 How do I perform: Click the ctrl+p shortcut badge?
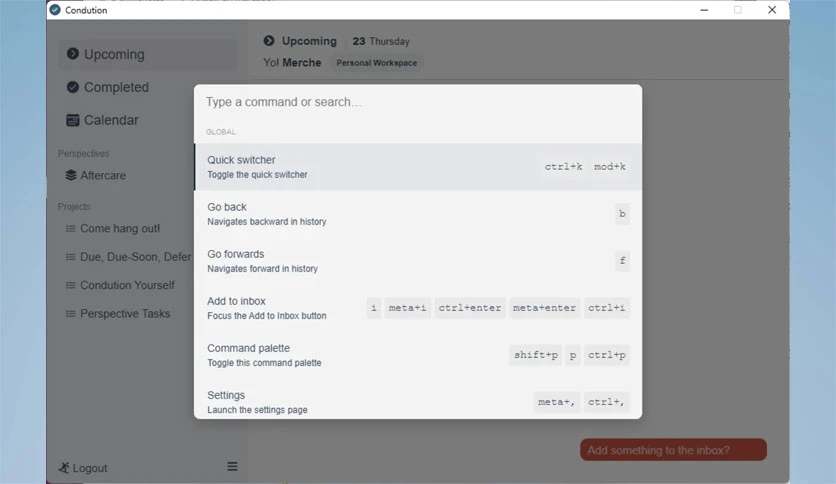pos(607,354)
